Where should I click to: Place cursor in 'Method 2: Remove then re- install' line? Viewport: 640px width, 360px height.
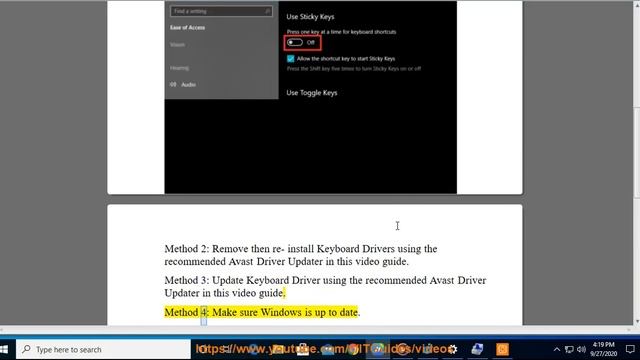301,249
